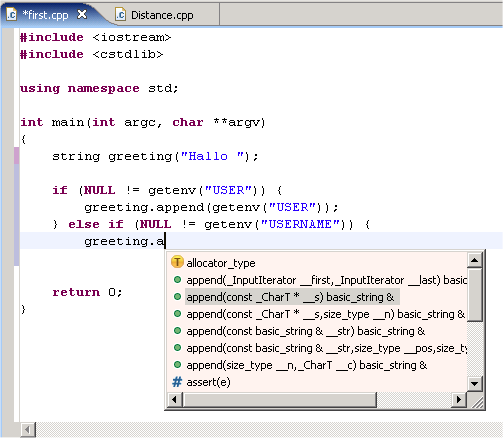
Task: Click the popup's scroll right arrow
Action: point(459,399)
